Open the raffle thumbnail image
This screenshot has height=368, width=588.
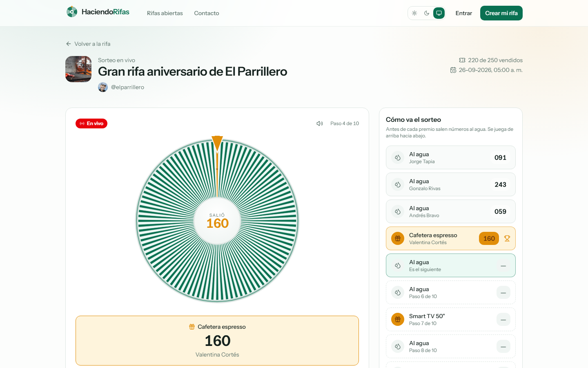(78, 69)
